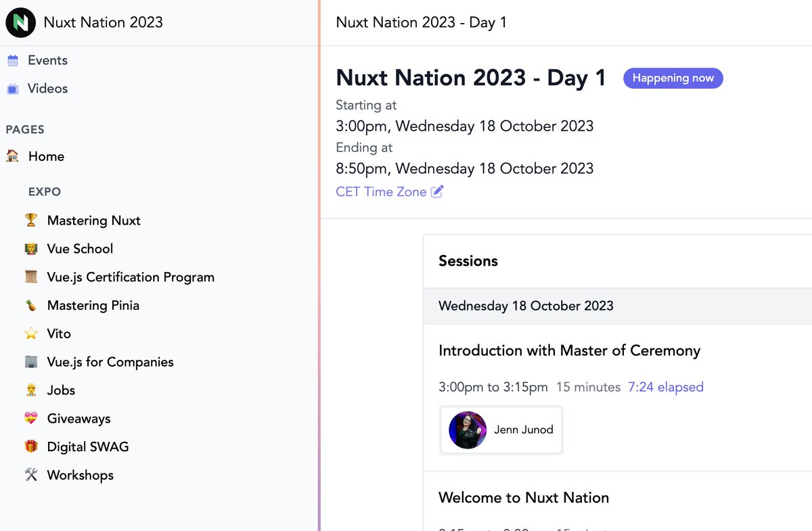Click Jenn Junod's avatar photo
Image resolution: width=812 pixels, height=531 pixels.
[468, 430]
